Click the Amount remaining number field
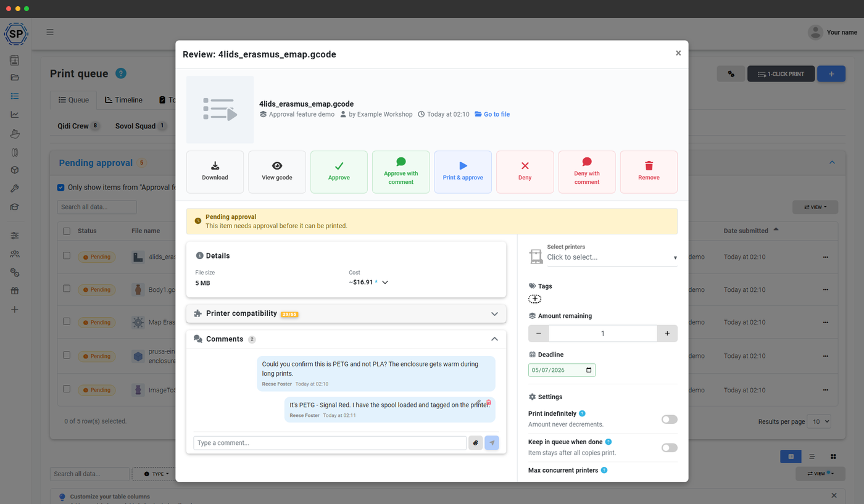 (603, 334)
